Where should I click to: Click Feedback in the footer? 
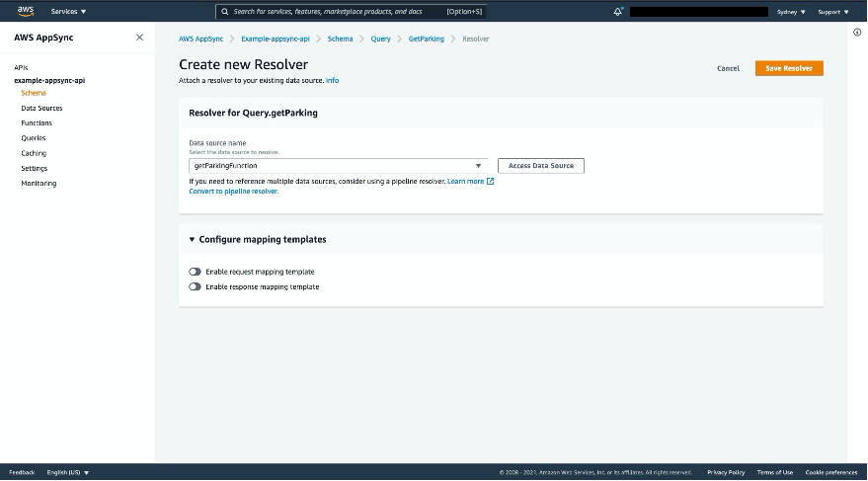click(x=22, y=472)
